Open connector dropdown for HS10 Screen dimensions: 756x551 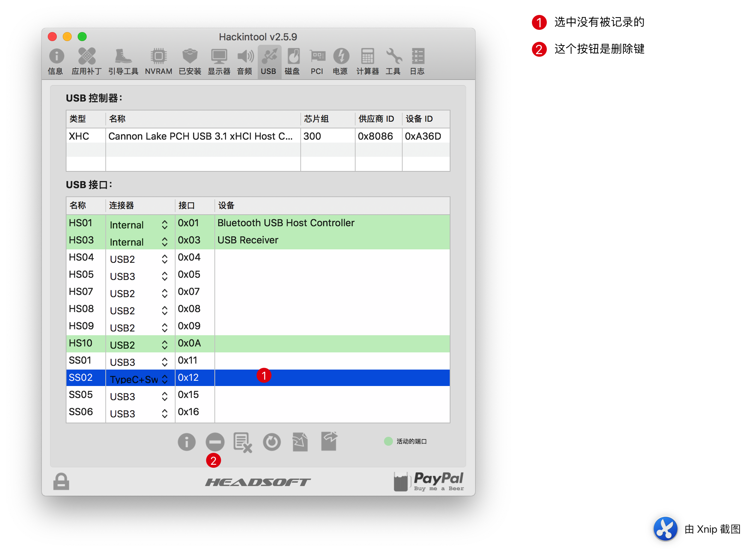pyautogui.click(x=139, y=345)
